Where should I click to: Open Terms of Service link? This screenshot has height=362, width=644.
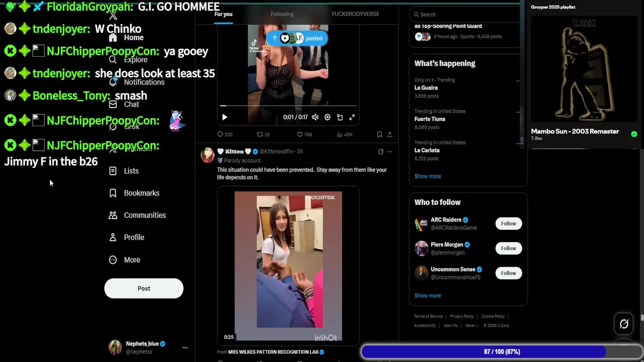click(428, 316)
